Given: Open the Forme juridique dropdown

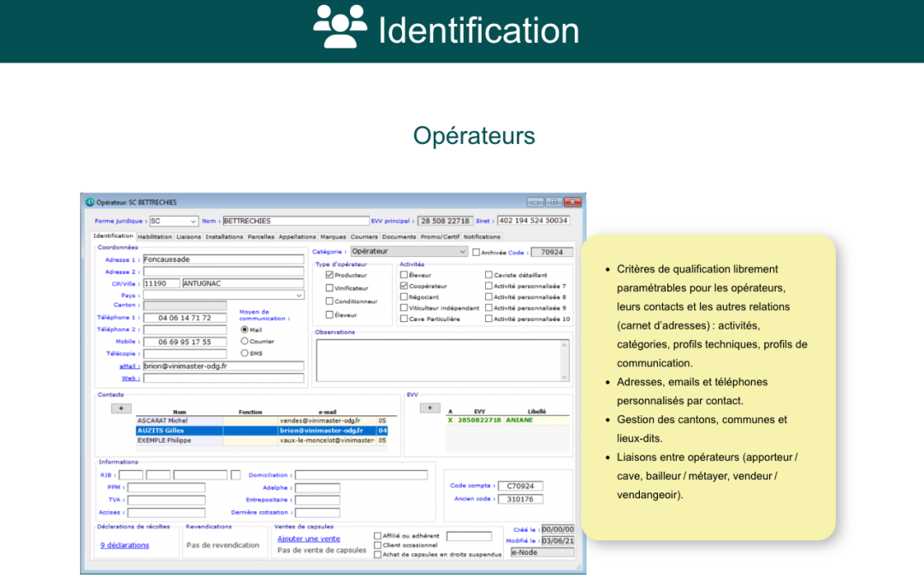Looking at the screenshot, I should [x=192, y=221].
